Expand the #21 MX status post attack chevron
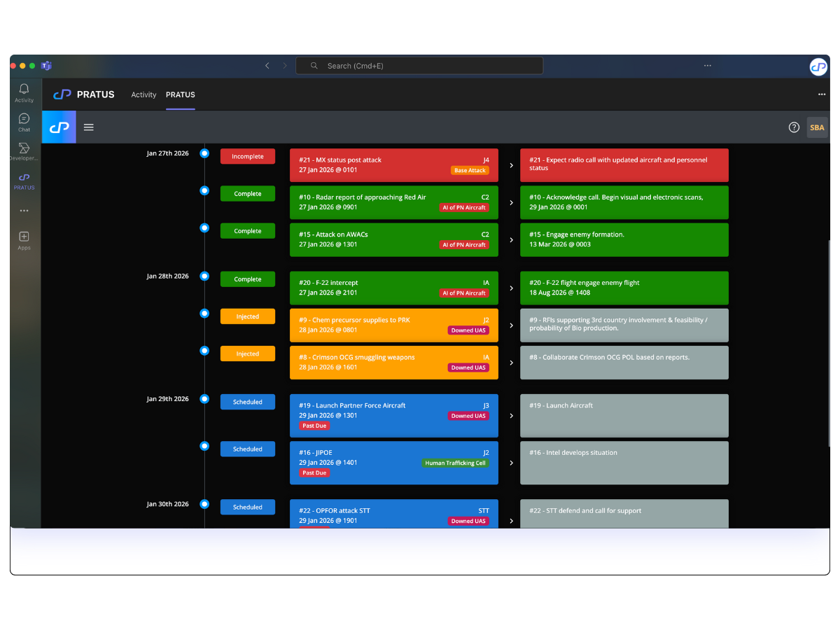The height and width of the screenshot is (630, 840). 511,165
